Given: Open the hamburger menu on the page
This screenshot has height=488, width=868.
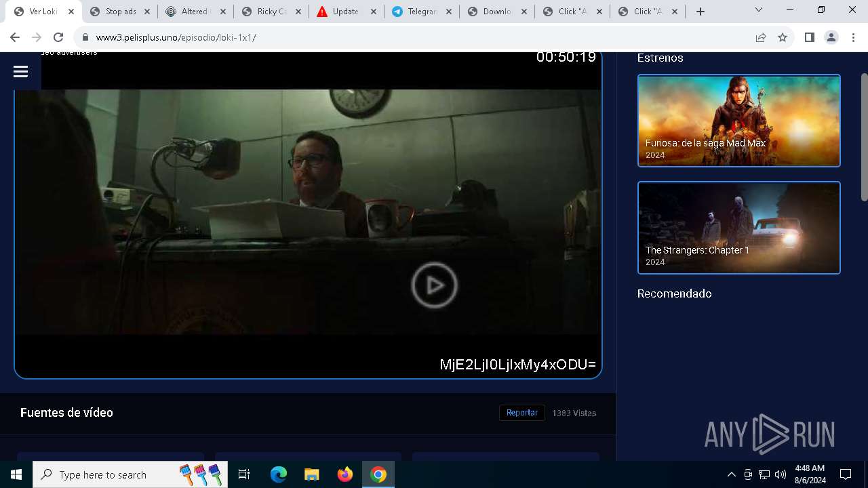Looking at the screenshot, I should point(20,71).
